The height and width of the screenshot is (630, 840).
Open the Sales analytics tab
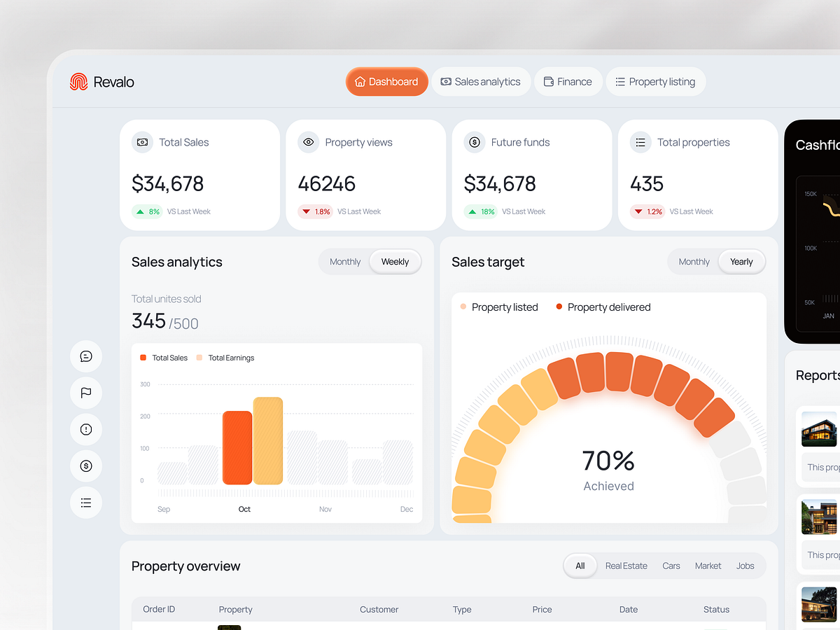click(x=481, y=82)
